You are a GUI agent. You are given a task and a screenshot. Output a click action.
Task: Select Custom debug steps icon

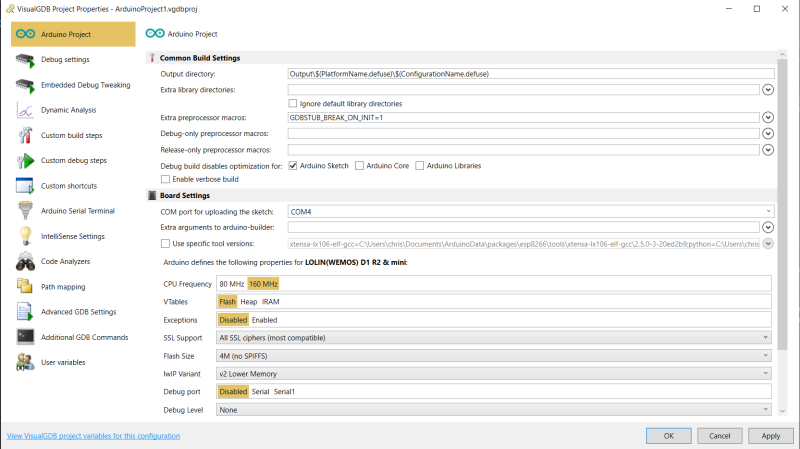point(25,161)
